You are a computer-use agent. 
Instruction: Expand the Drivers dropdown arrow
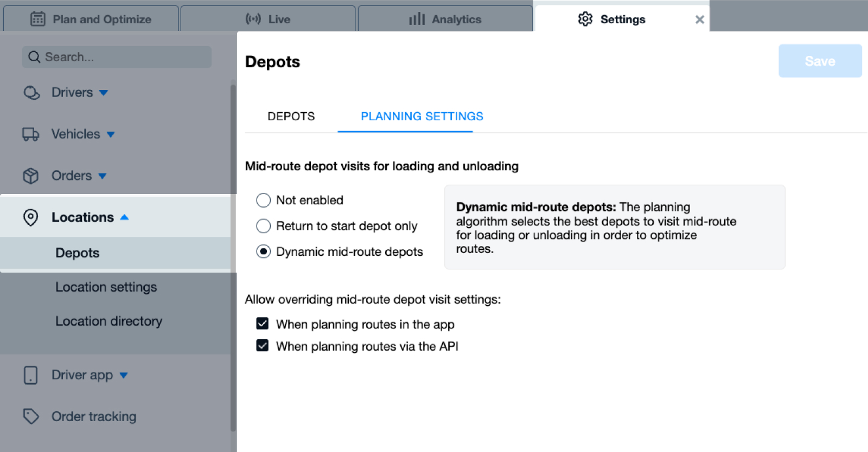click(x=104, y=93)
